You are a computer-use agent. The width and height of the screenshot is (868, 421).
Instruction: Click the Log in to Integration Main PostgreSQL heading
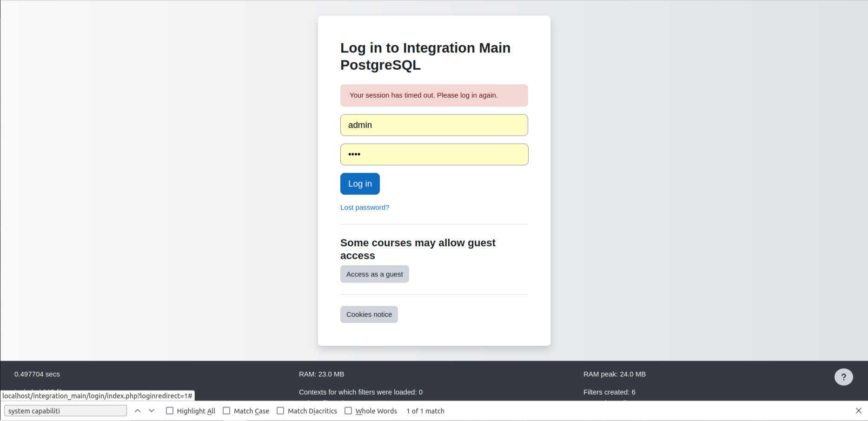point(425,56)
